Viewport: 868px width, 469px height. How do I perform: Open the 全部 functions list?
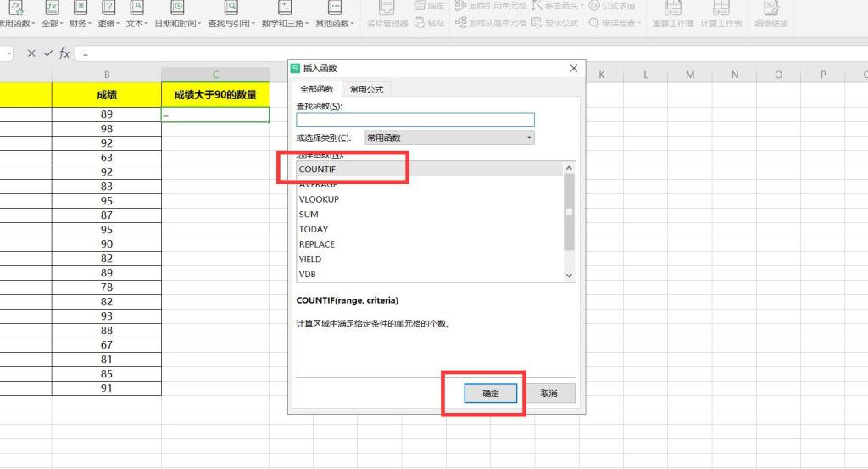[52, 14]
